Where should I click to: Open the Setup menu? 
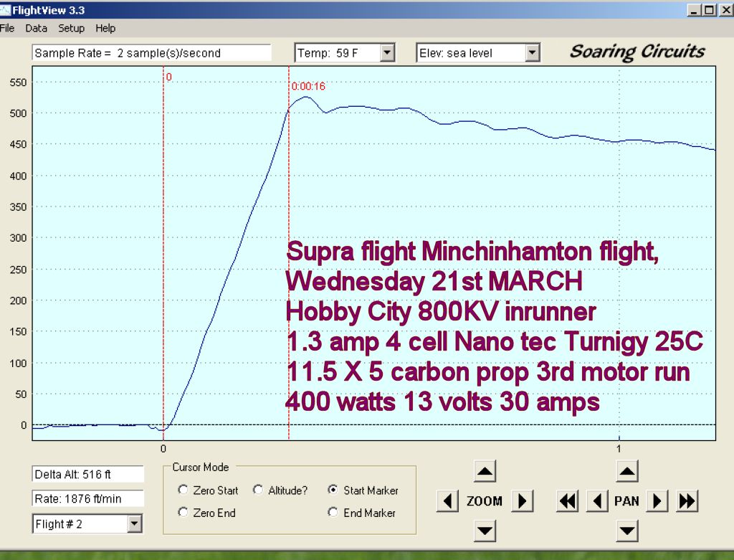click(x=71, y=28)
